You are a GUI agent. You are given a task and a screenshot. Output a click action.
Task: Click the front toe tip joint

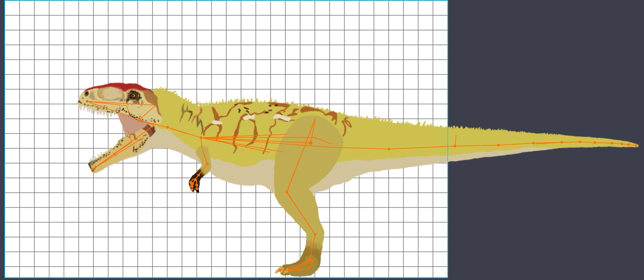280,270
